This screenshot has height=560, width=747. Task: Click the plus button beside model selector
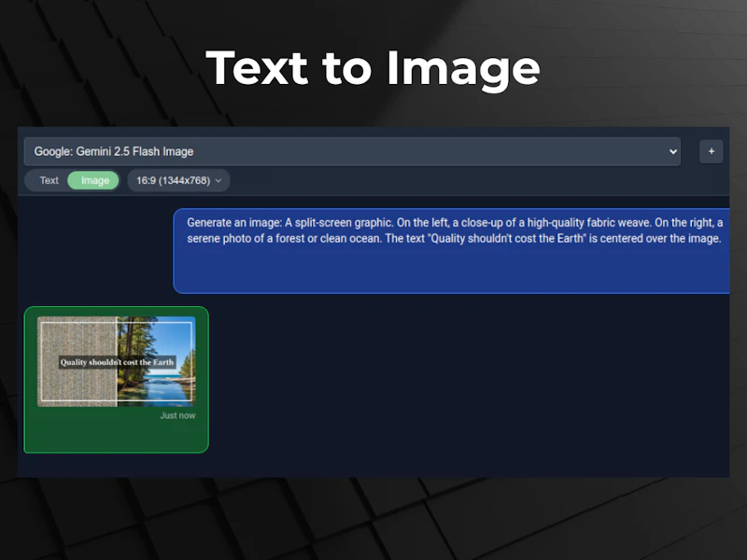click(x=711, y=151)
